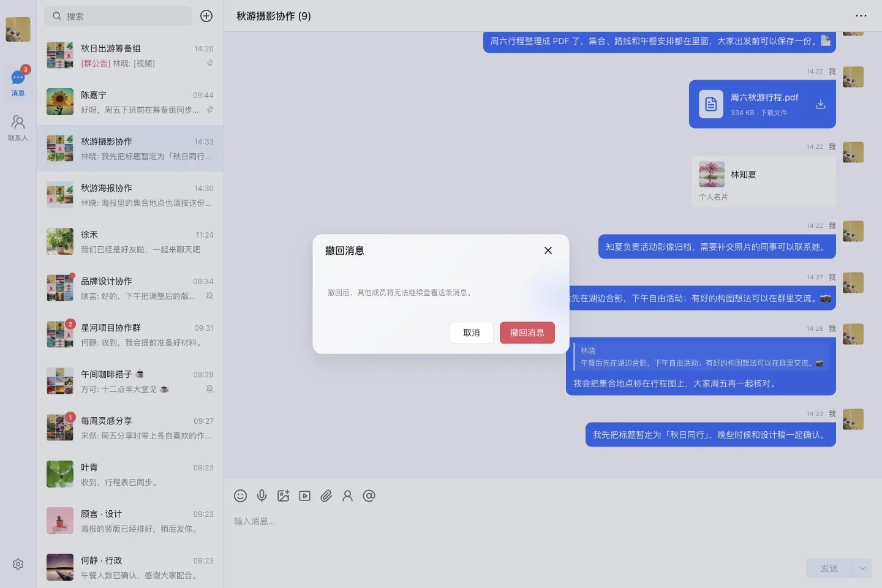Image resolution: width=882 pixels, height=588 pixels.
Task: Select the 秋游摄影协作 conversation
Action: pyautogui.click(x=130, y=148)
